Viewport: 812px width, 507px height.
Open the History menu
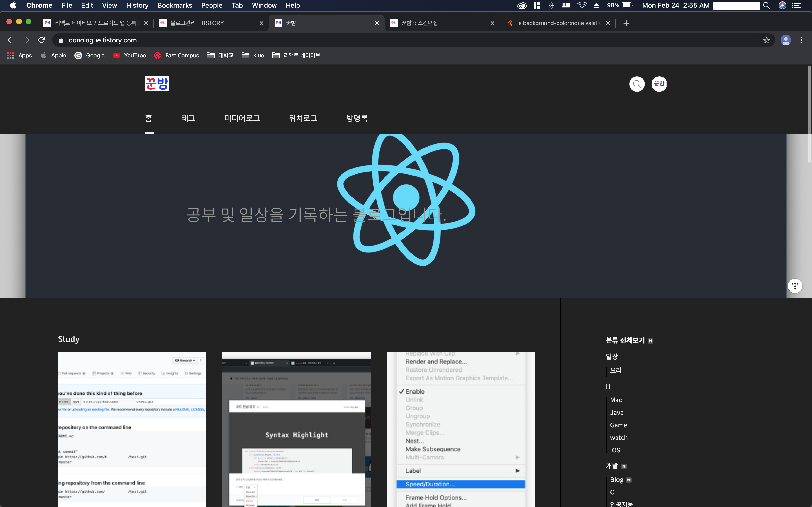click(x=137, y=5)
